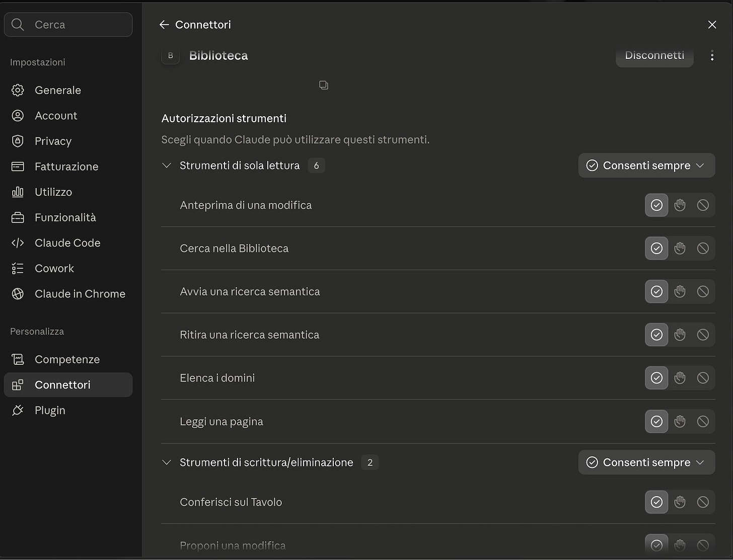Click the read-only tools count badge 6
Viewport: 733px width, 560px height.
click(316, 166)
